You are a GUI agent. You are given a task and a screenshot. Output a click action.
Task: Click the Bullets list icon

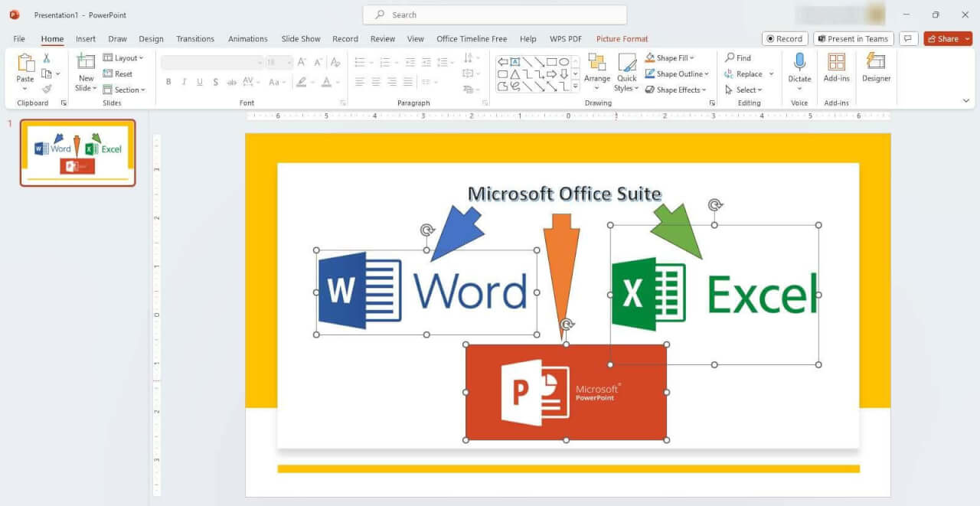360,62
